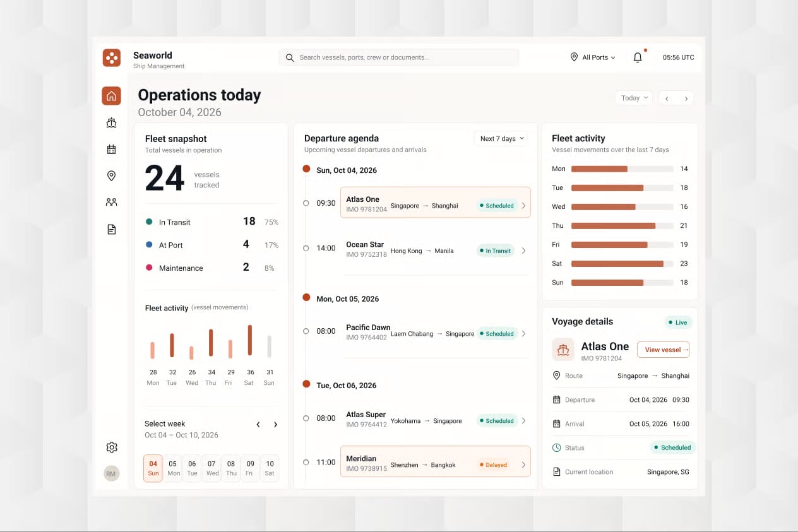Viewport: 798px width, 532px height.
Task: Open the Today period dropdown
Action: (x=634, y=98)
